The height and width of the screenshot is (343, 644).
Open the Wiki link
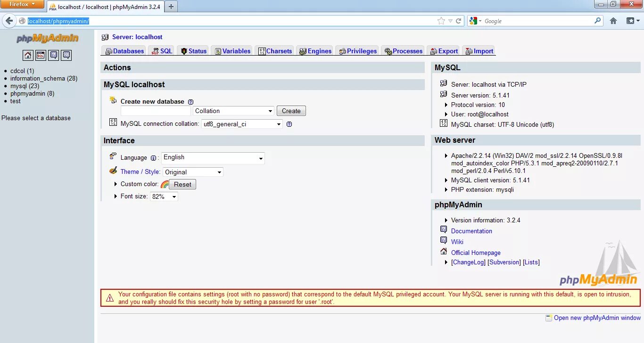tap(457, 242)
